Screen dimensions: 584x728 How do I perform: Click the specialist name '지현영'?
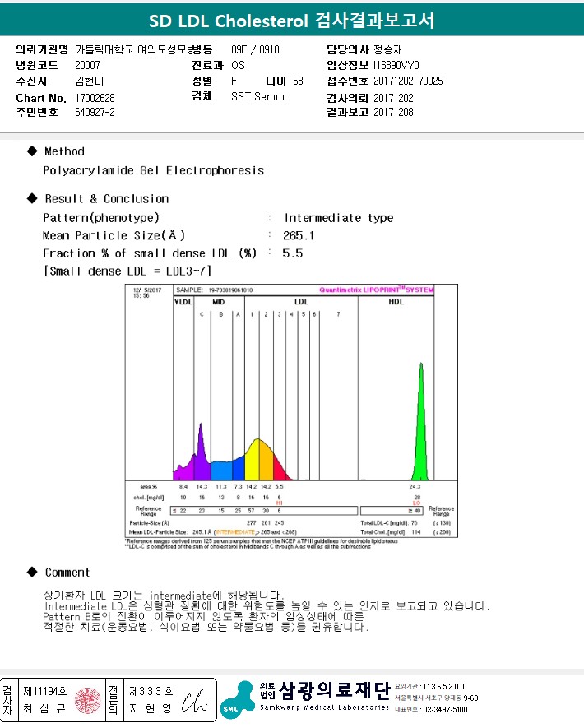tap(151, 709)
